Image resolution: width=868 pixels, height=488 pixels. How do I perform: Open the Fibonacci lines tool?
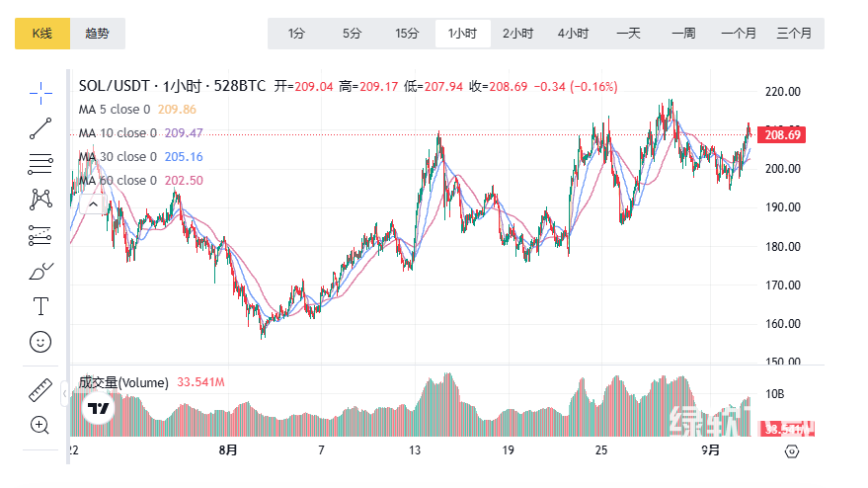[40, 163]
